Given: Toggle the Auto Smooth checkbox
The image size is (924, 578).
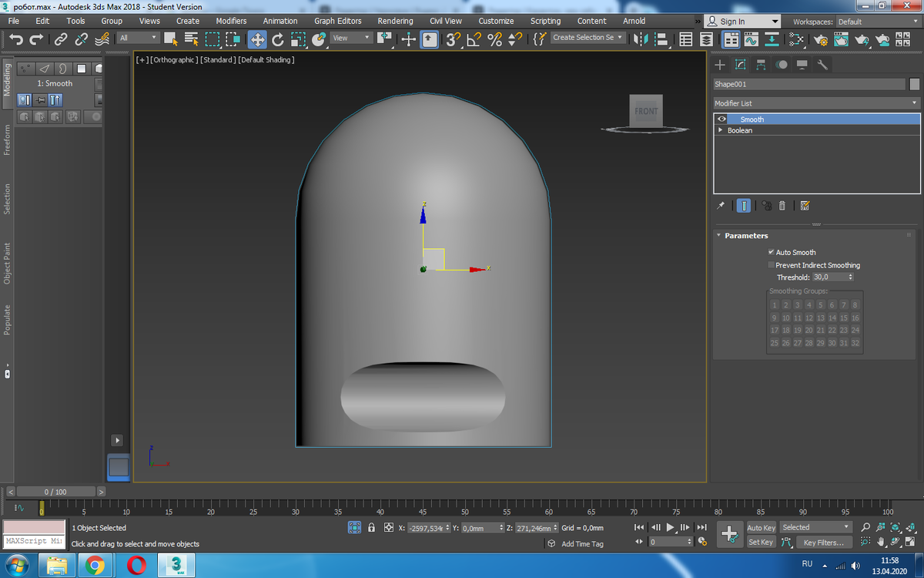Looking at the screenshot, I should pos(771,252).
